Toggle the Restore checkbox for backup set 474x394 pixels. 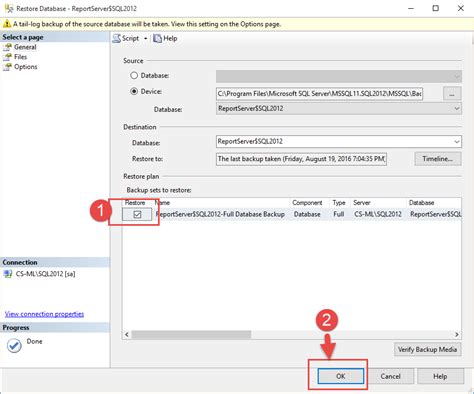pos(137,214)
